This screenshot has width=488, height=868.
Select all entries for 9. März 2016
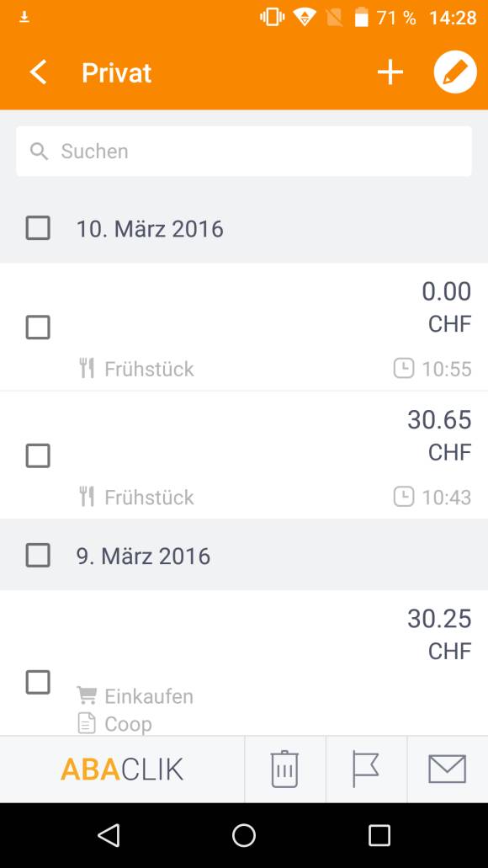tap(38, 555)
